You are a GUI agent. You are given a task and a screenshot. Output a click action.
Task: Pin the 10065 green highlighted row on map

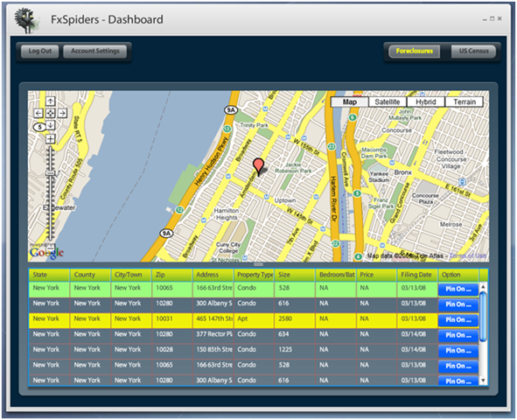458,290
